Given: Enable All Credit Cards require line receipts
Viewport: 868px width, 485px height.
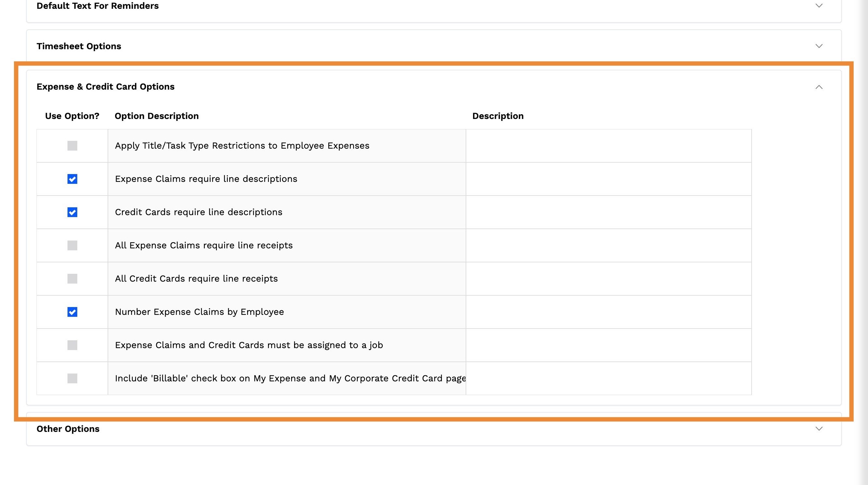Looking at the screenshot, I should [72, 279].
